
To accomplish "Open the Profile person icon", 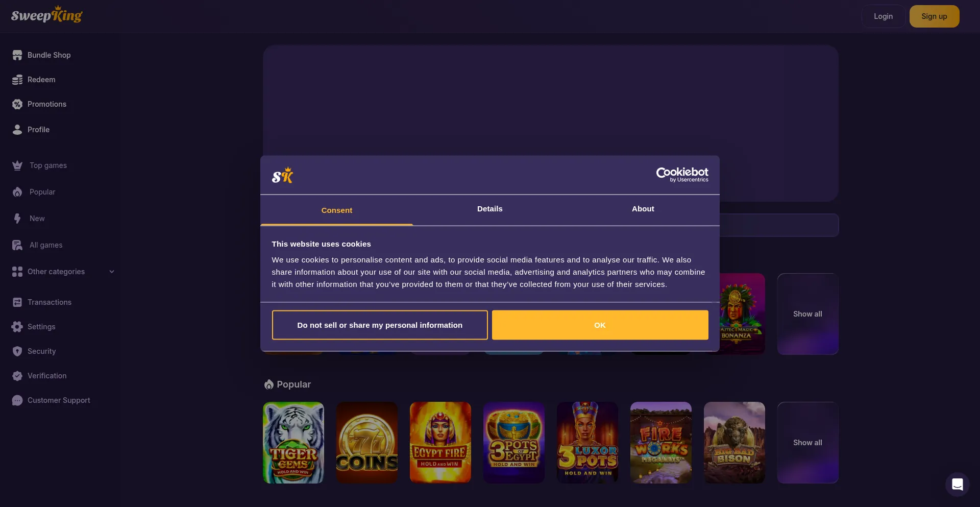I will coord(17,130).
